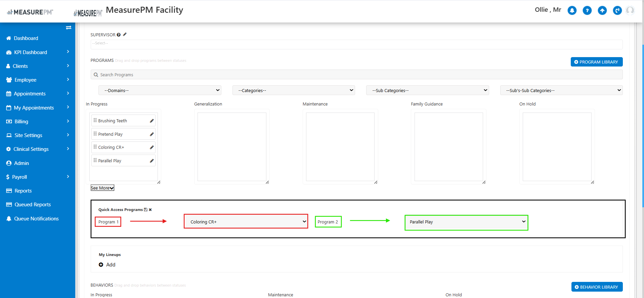Click the empty Generalization drop area
The image size is (644, 298).
point(232,147)
